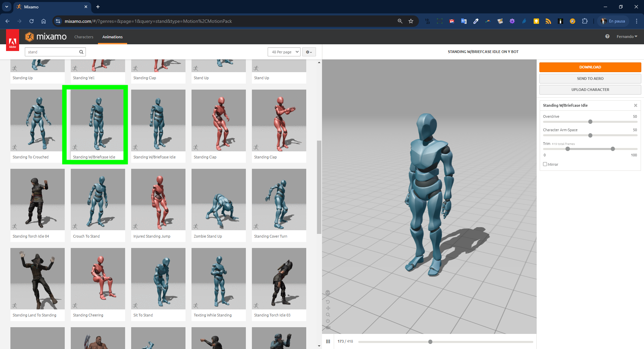This screenshot has height=349, width=644.
Task: Click the help question mark icon
Action: coord(607,37)
